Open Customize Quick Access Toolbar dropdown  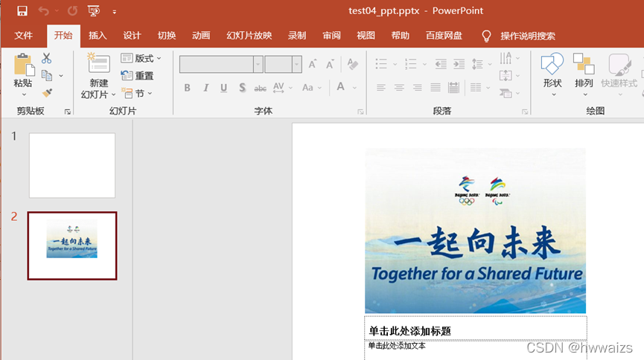[x=114, y=11]
